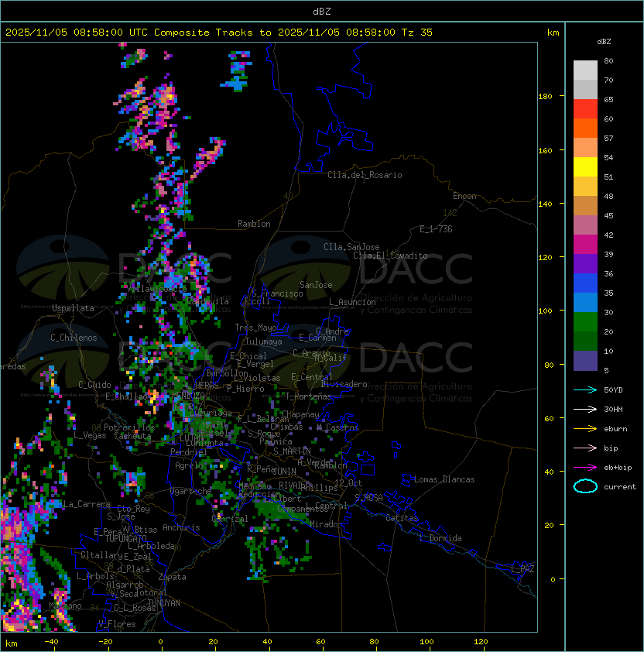Click the 'Anchoris' map label
Screen dimensions: 644x652
[x=181, y=527]
